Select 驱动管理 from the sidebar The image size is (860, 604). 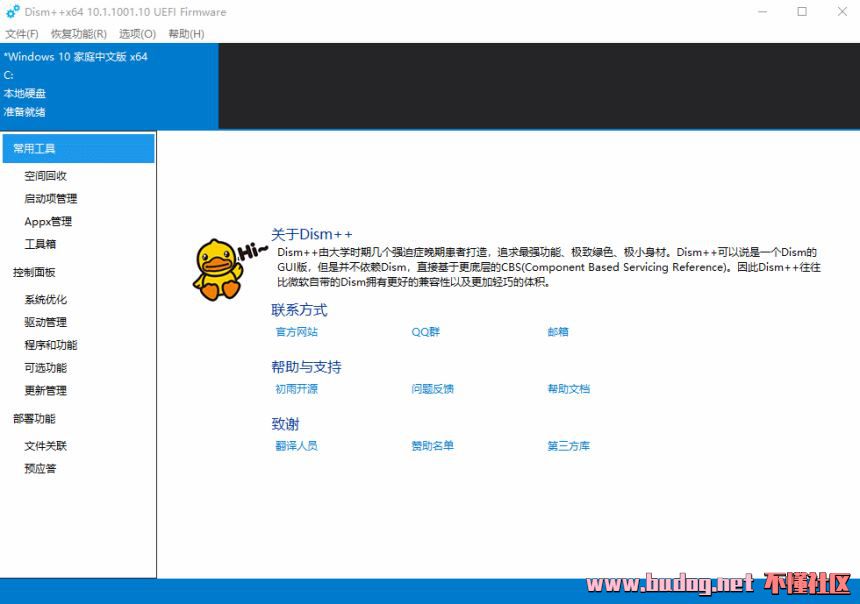[45, 323]
